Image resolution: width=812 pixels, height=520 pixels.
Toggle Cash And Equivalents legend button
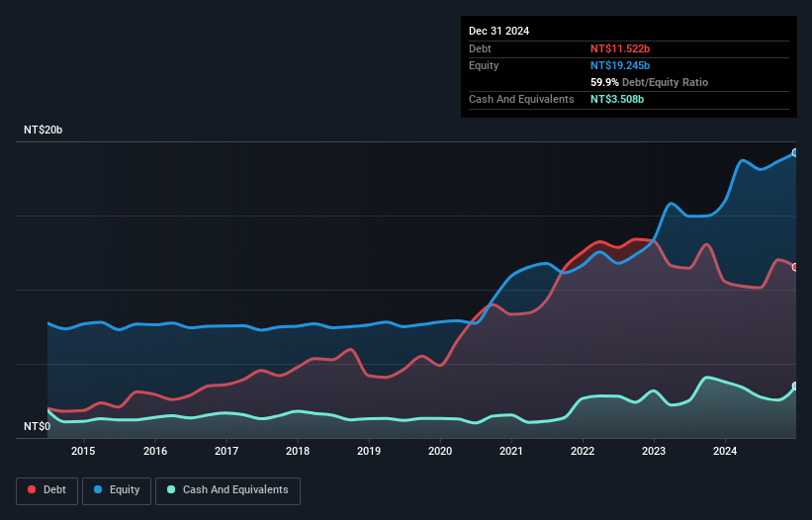click(227, 490)
